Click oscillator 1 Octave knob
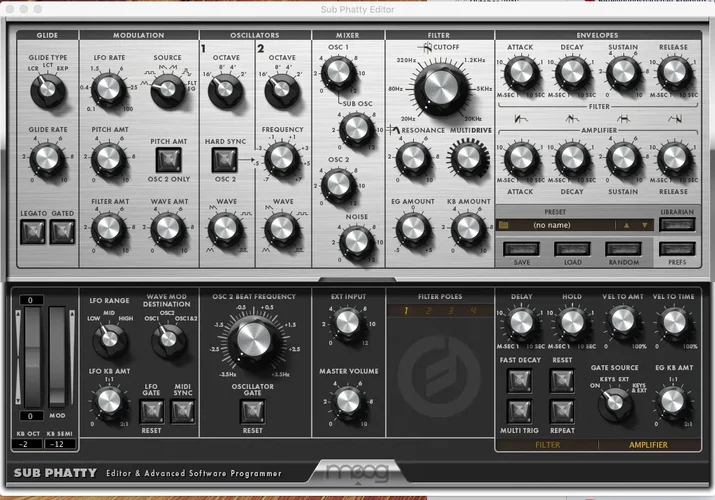Screen dimensions: 715x500 [225, 89]
